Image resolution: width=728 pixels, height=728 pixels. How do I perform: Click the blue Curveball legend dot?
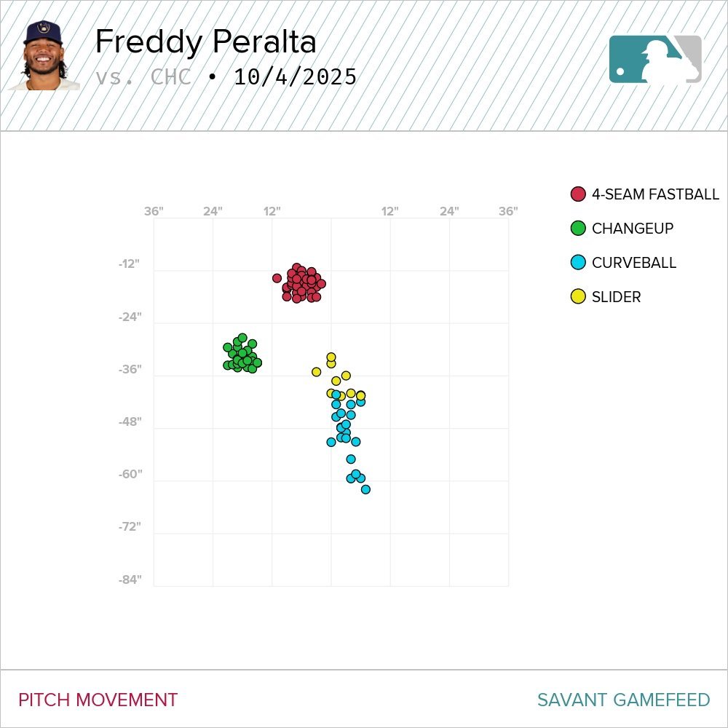pos(578,263)
